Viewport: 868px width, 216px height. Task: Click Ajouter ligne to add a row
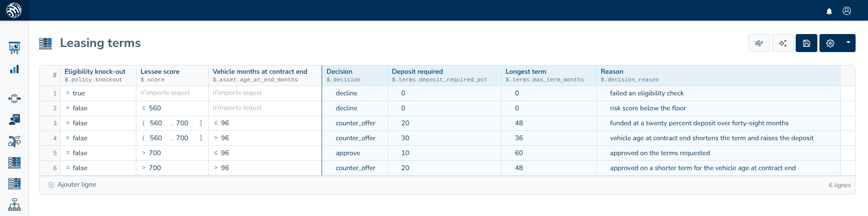[76, 185]
